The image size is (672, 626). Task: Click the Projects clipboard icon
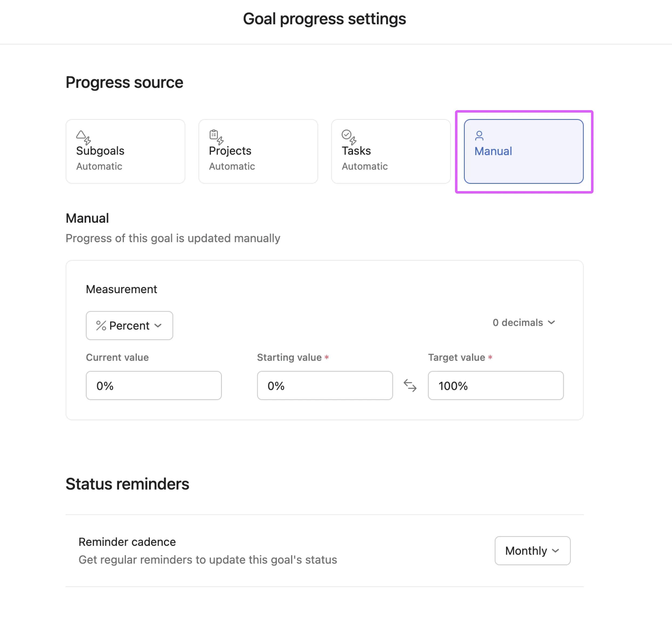tap(216, 137)
